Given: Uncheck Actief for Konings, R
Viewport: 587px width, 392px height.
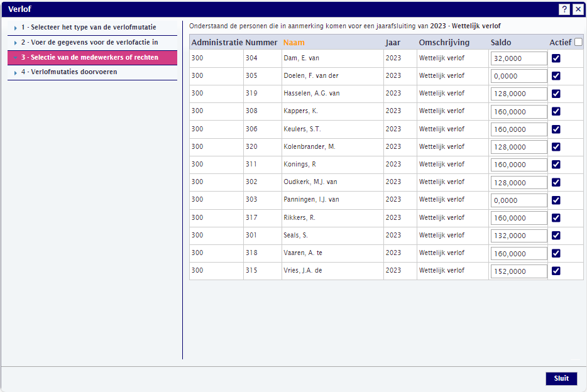Looking at the screenshot, I should tap(556, 164).
